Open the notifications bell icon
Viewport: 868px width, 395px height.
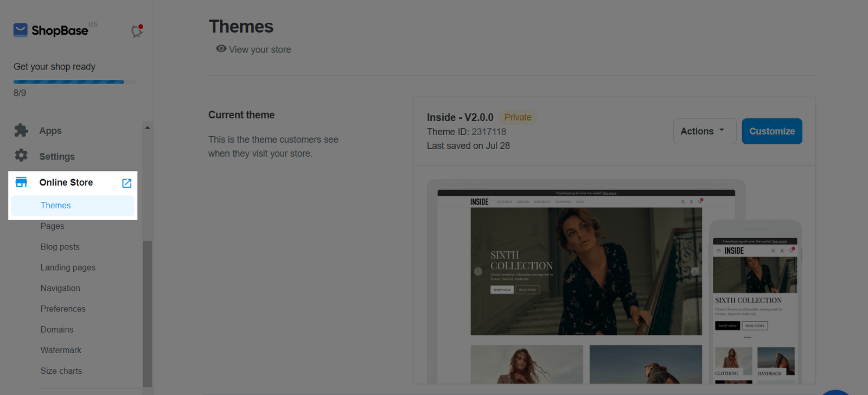point(137,31)
